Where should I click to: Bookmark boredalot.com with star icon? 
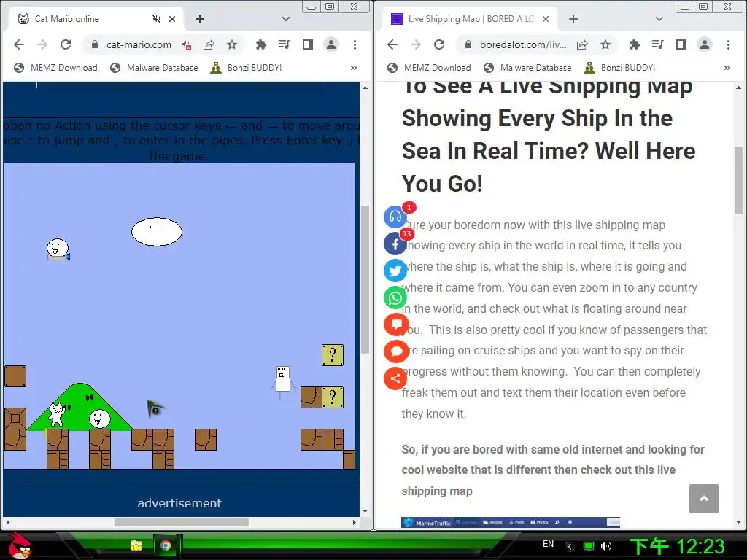[605, 44]
